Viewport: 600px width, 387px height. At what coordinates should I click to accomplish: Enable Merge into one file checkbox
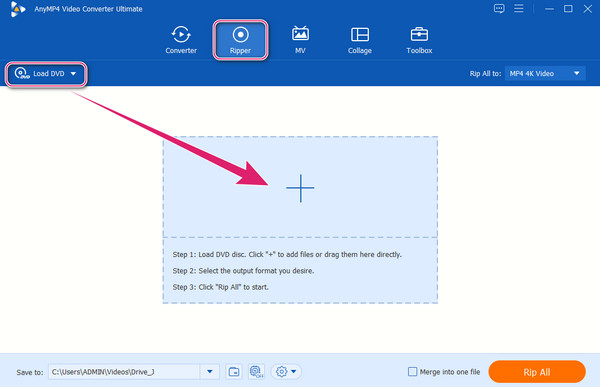pos(412,372)
